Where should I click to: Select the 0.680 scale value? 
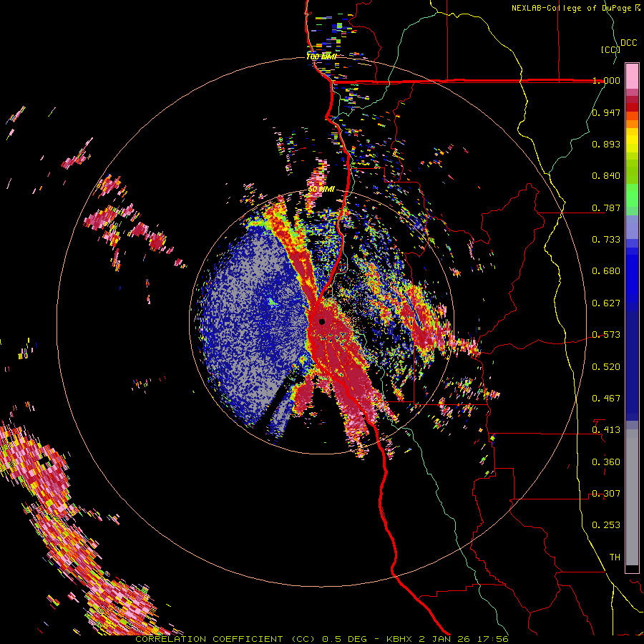606,271
